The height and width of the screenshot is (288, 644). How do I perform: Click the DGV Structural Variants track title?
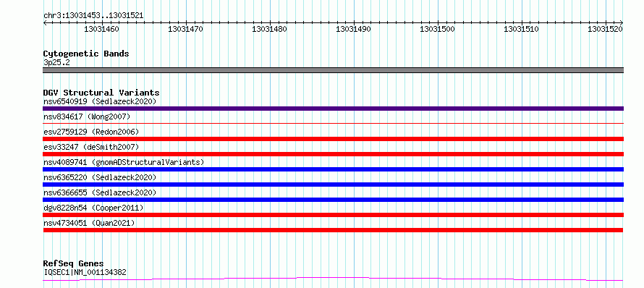pyautogui.click(x=101, y=93)
